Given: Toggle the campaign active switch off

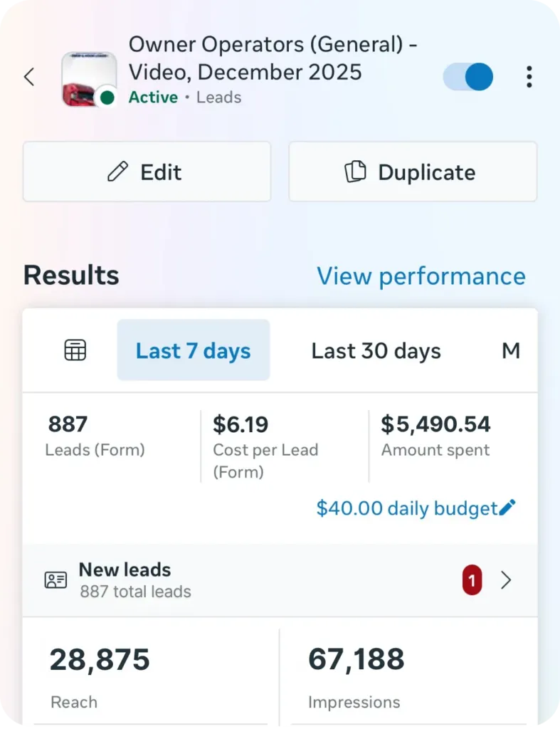Looking at the screenshot, I should (x=468, y=77).
